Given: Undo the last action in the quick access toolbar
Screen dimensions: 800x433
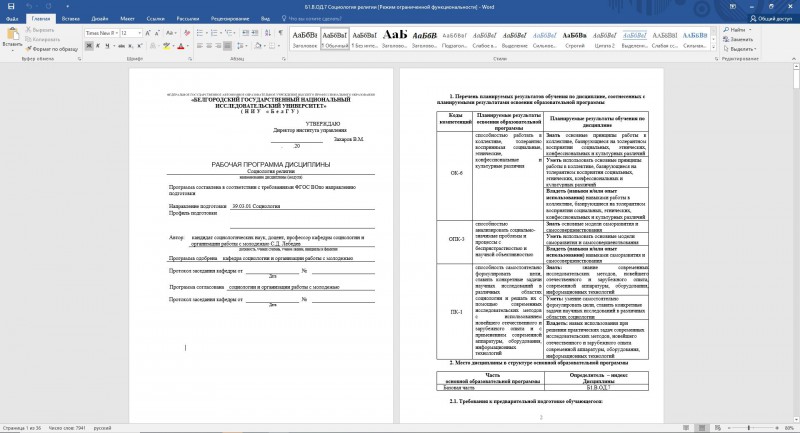Looking at the screenshot, I should 29,7.
